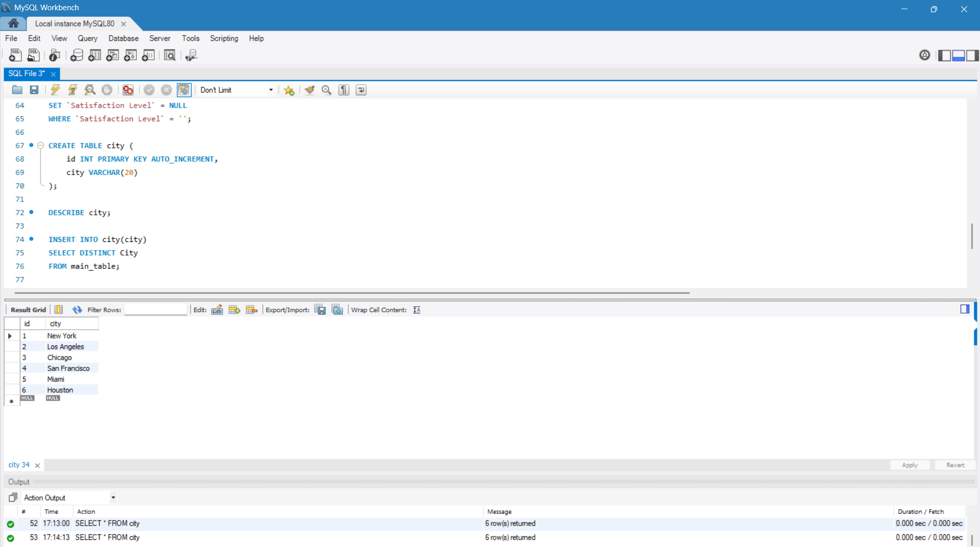Viewport: 980px width, 547px height.
Task: Open an SQL script file in new tab
Action: click(x=33, y=55)
